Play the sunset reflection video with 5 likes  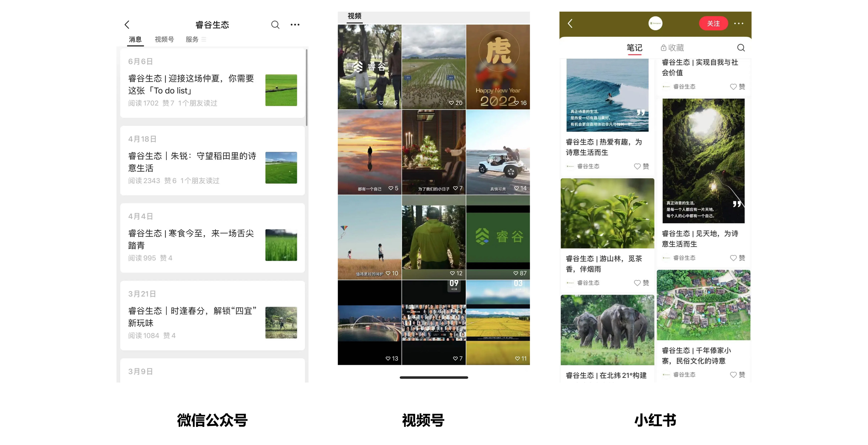click(x=370, y=152)
